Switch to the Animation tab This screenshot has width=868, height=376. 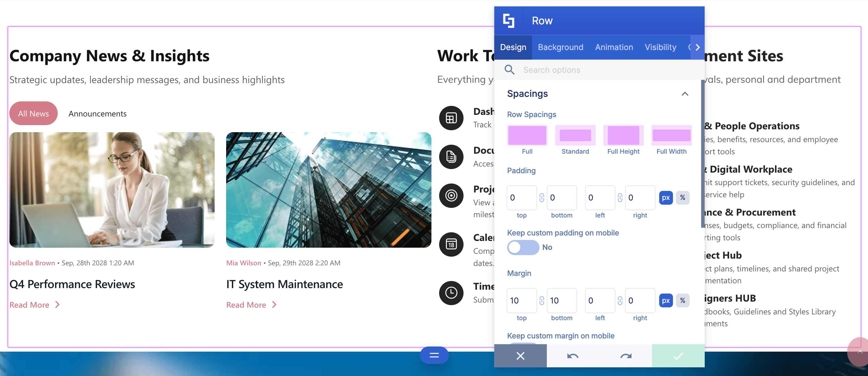pos(614,47)
